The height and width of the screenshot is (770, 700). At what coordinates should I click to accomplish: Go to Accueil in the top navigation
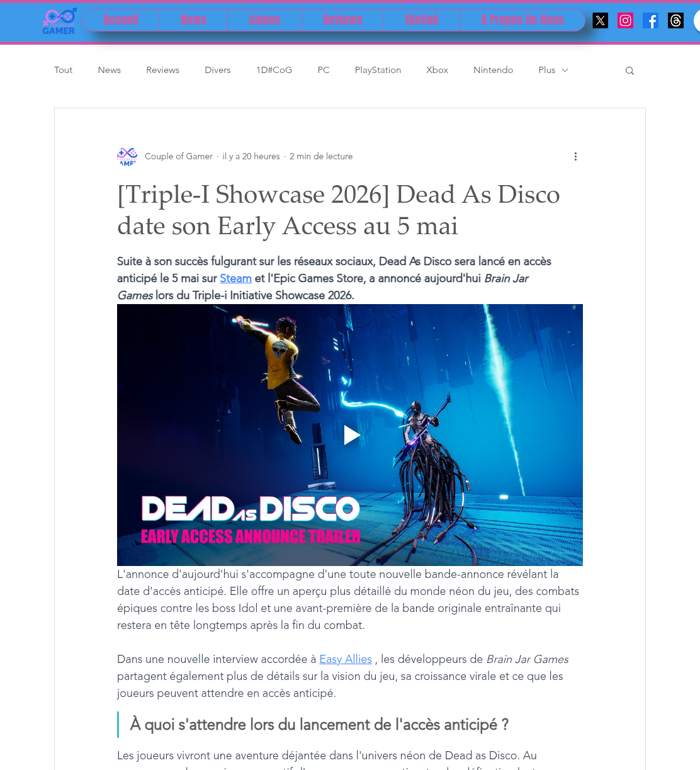pyautogui.click(x=121, y=20)
